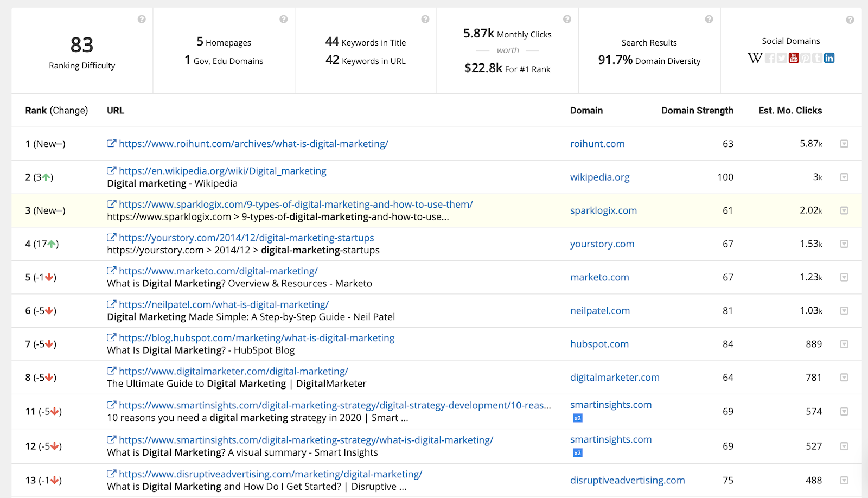The height and width of the screenshot is (498, 868).
Task: Click external-link icon beside Wikipedia URL
Action: click(x=112, y=170)
